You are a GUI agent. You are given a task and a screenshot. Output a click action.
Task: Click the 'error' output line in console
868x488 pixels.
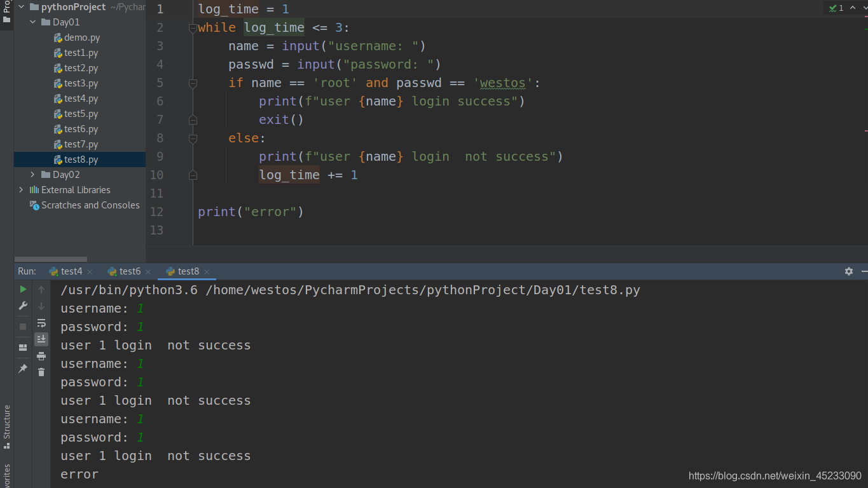(79, 474)
